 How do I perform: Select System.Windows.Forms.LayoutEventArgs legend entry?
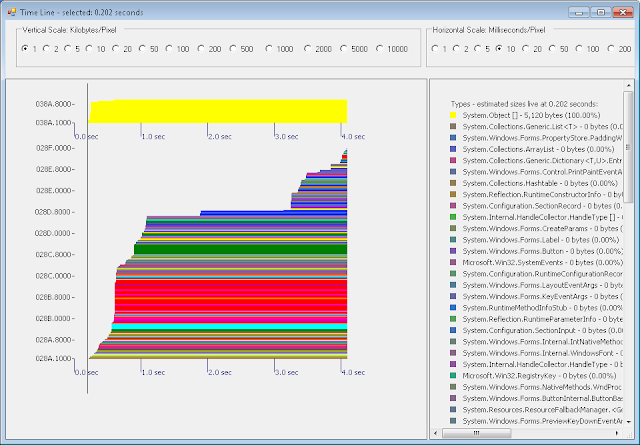[x=542, y=285]
